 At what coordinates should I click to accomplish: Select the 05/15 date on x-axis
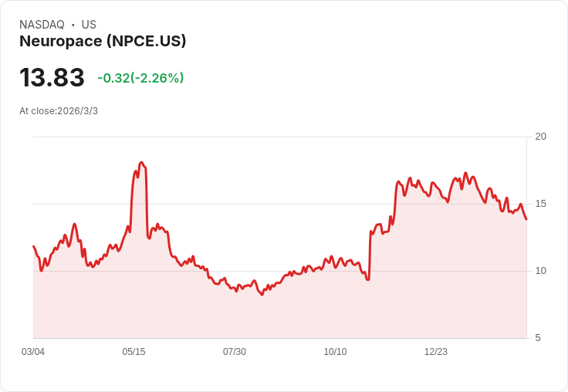134,352
